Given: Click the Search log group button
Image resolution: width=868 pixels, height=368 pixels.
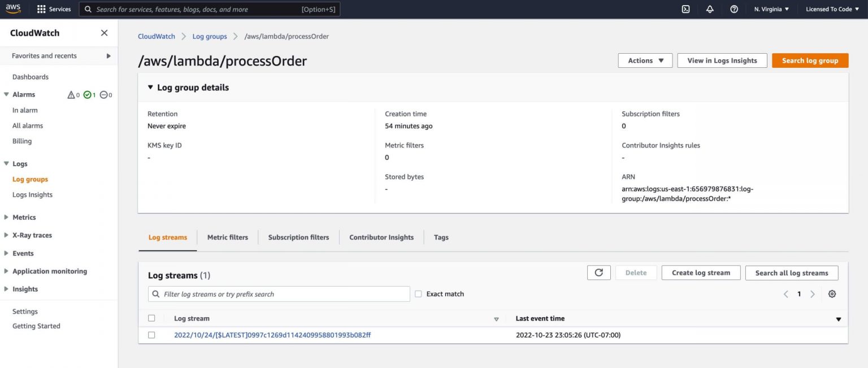Looking at the screenshot, I should 810,60.
